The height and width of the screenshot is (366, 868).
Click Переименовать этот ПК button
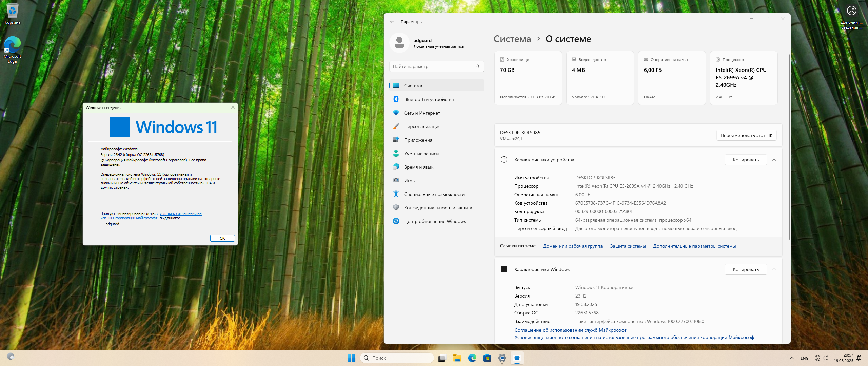pyautogui.click(x=746, y=135)
